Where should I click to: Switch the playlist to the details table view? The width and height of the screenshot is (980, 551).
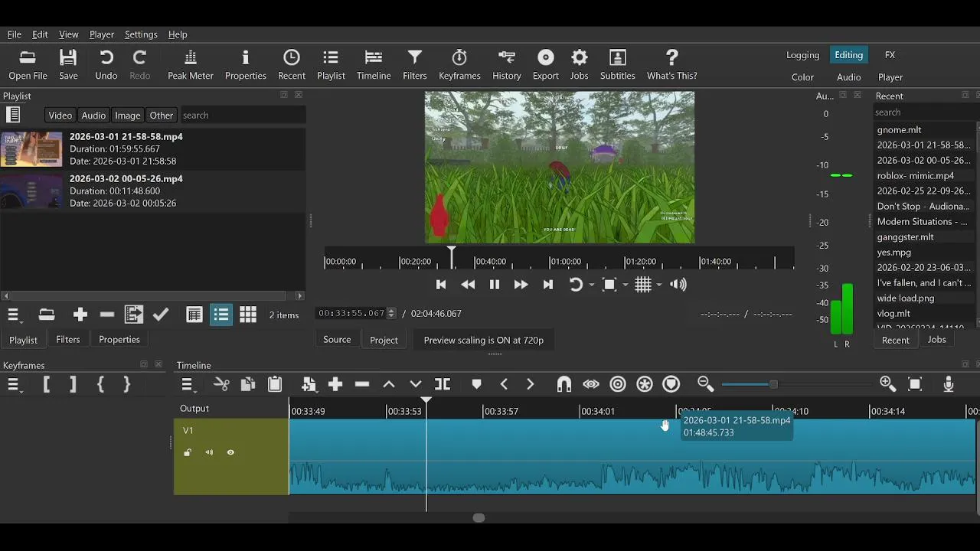[x=194, y=315]
